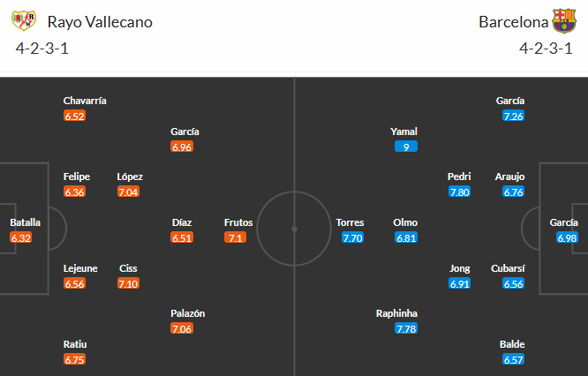Screen dimensions: 588x376
Task: Click Balde's 6.57 rating badge
Action: (513, 359)
